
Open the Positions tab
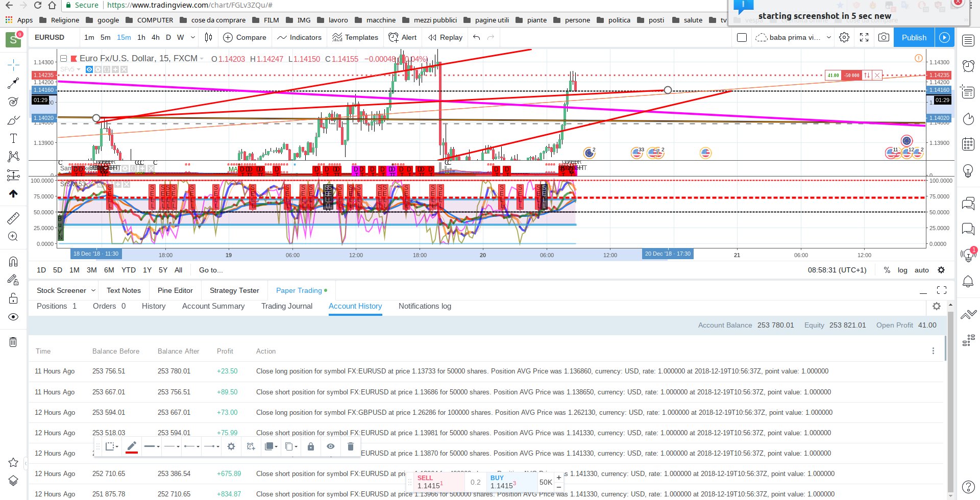[57, 306]
